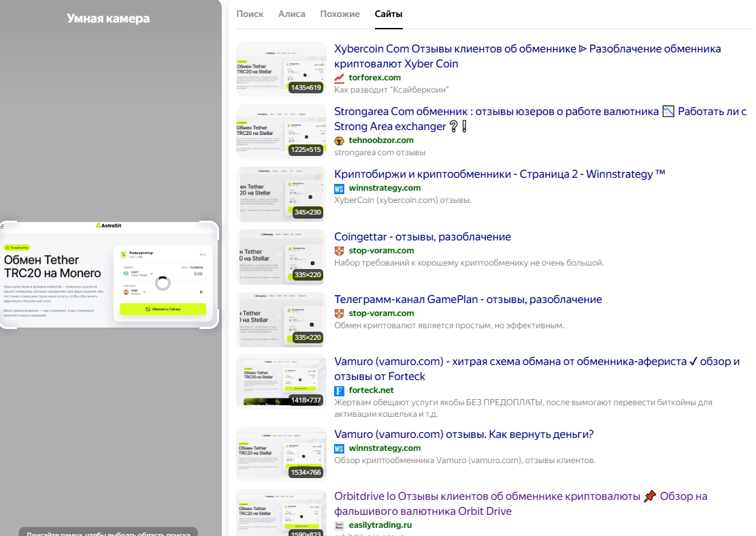This screenshot has height=536, width=756.
Task: Click the AstroSit logo in the preview
Action: [x=109, y=225]
